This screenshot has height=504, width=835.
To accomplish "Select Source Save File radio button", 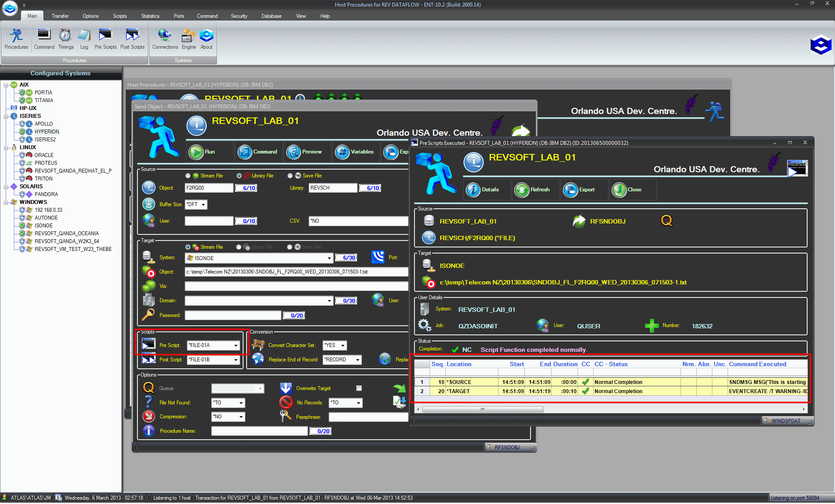I will (290, 176).
